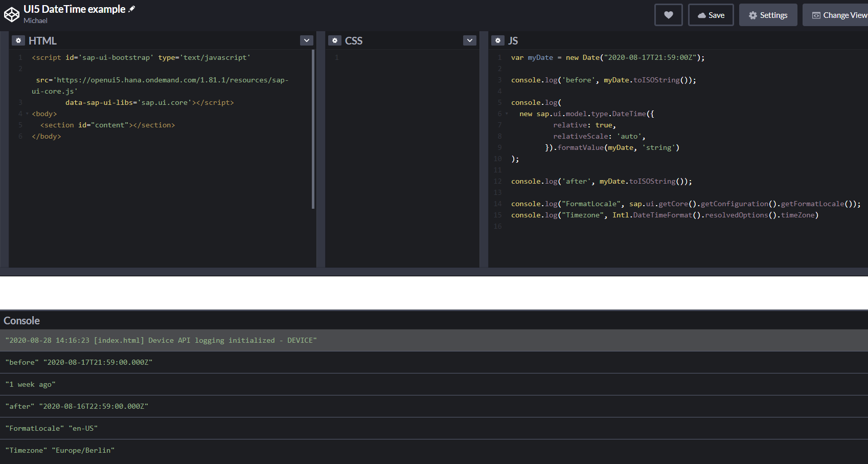Select the console line 'Device API logging initialized'
The width and height of the screenshot is (868, 464).
click(x=434, y=340)
